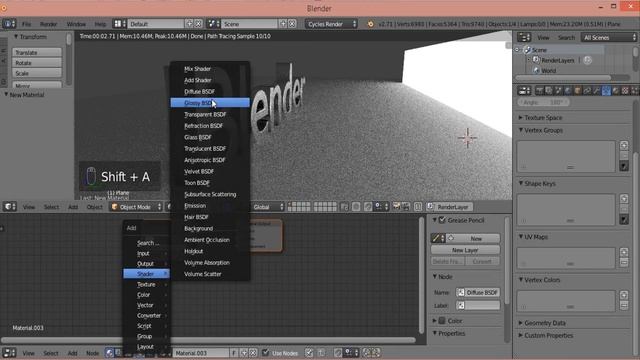The image size is (640, 360).
Task: Open the Texture properties tab icon
Action: [625, 90]
